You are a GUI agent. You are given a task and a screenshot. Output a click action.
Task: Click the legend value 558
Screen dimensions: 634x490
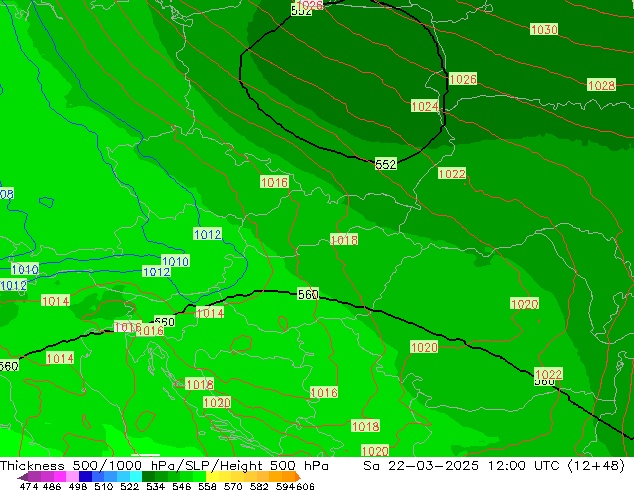click(207, 486)
